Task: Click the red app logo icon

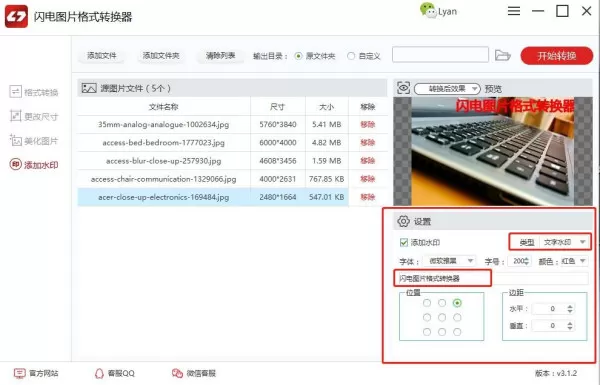Action: tap(16, 16)
